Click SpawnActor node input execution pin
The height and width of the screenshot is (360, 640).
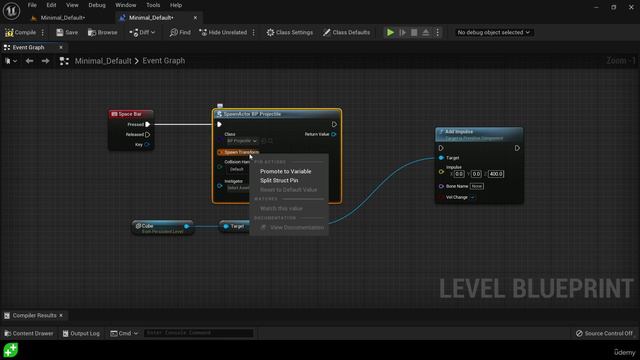point(220,124)
